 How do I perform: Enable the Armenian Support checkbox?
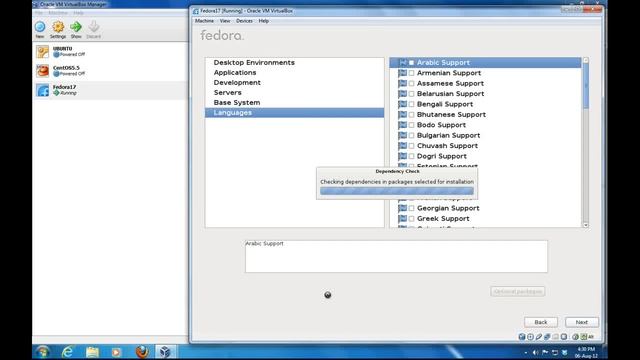point(411,73)
